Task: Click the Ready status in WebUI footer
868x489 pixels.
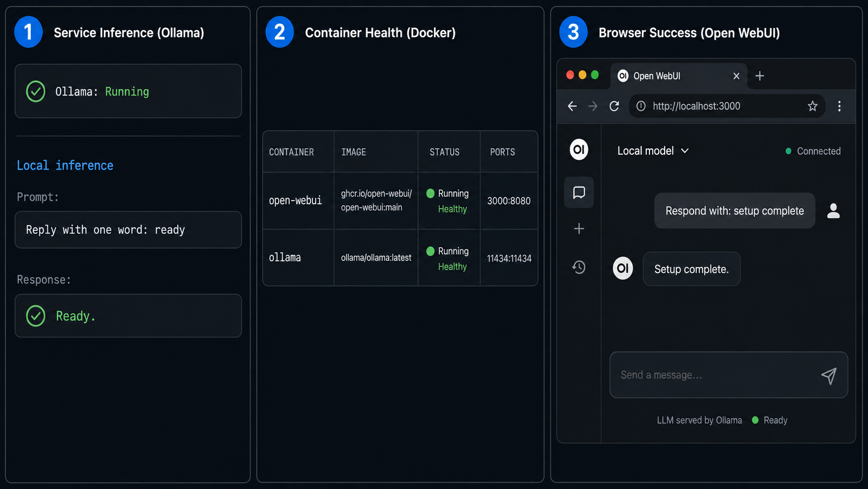Action: (x=770, y=420)
